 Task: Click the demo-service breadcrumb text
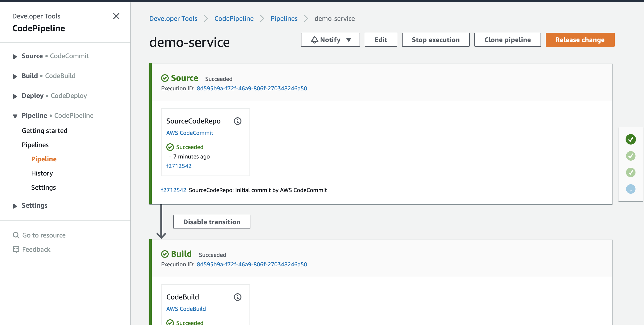(335, 18)
